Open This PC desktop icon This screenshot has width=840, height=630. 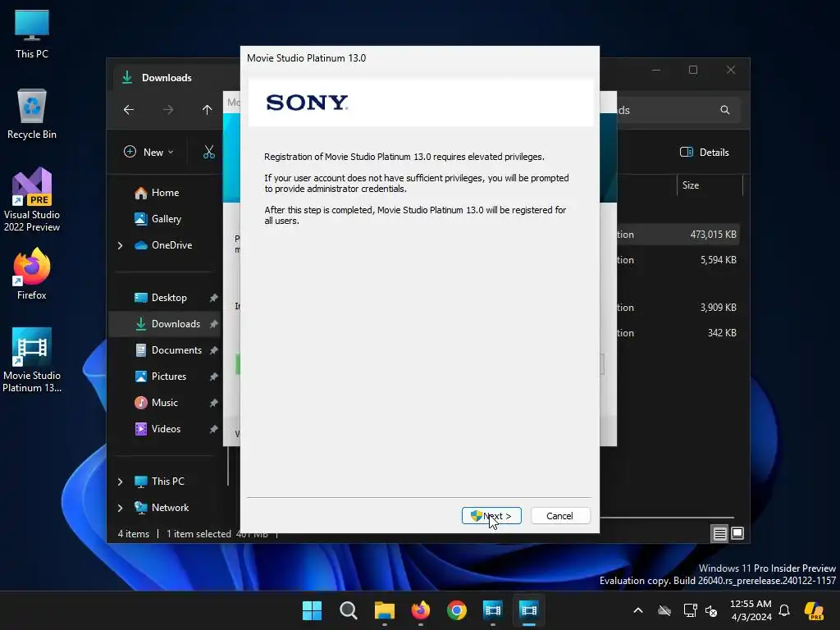32,34
